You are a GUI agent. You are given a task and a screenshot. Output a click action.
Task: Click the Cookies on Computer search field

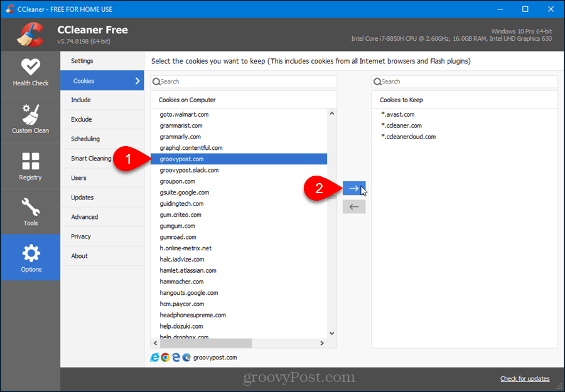[244, 82]
